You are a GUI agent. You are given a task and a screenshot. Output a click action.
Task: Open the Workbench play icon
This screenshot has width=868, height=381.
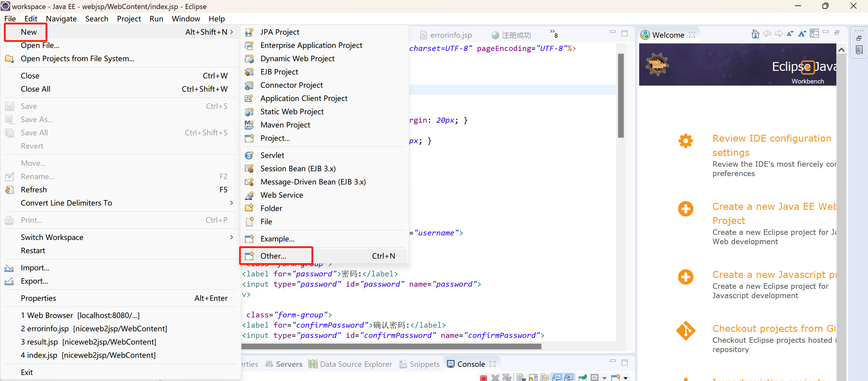(x=807, y=67)
